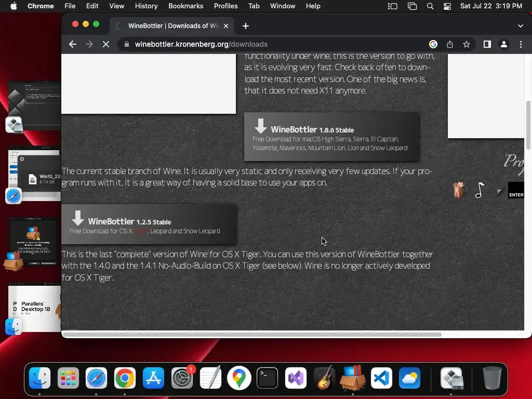Image resolution: width=532 pixels, height=399 pixels.
Task: Click the vertical page scrollbar
Action: [x=528, y=125]
